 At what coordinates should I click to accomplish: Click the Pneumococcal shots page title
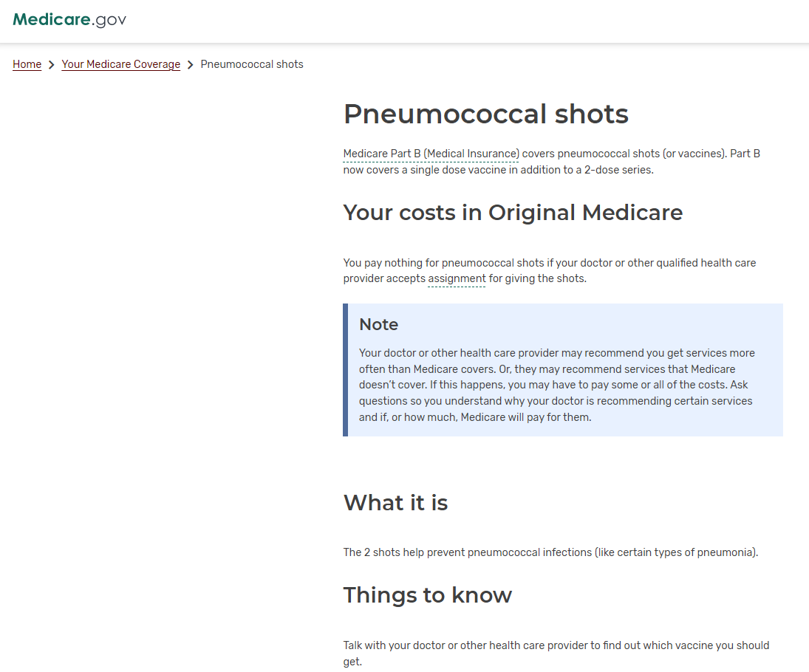pos(485,114)
